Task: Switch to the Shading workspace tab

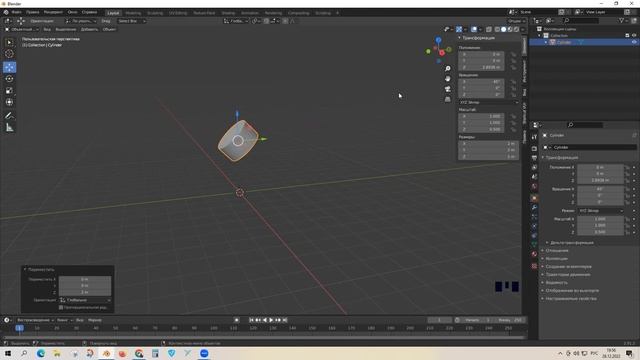Action: click(228, 13)
